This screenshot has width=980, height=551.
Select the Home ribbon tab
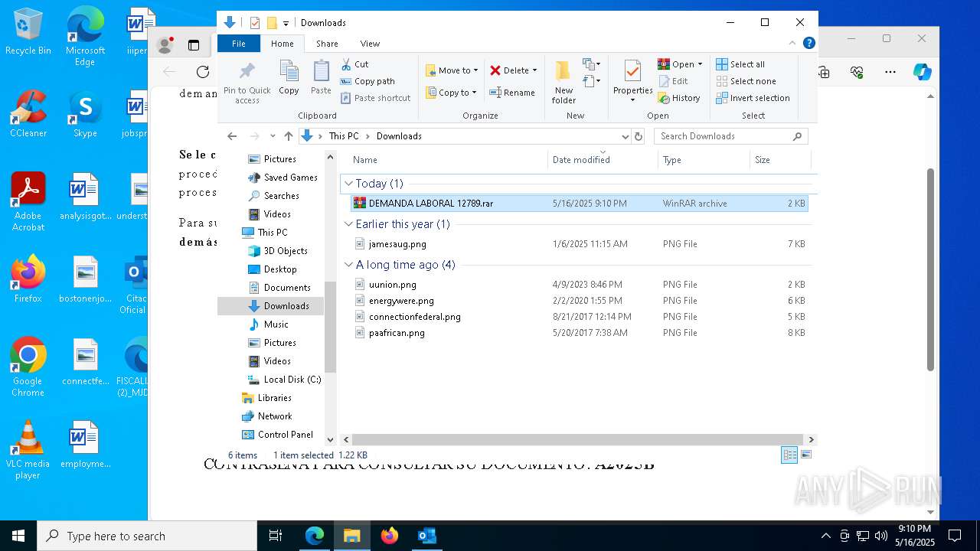point(282,44)
